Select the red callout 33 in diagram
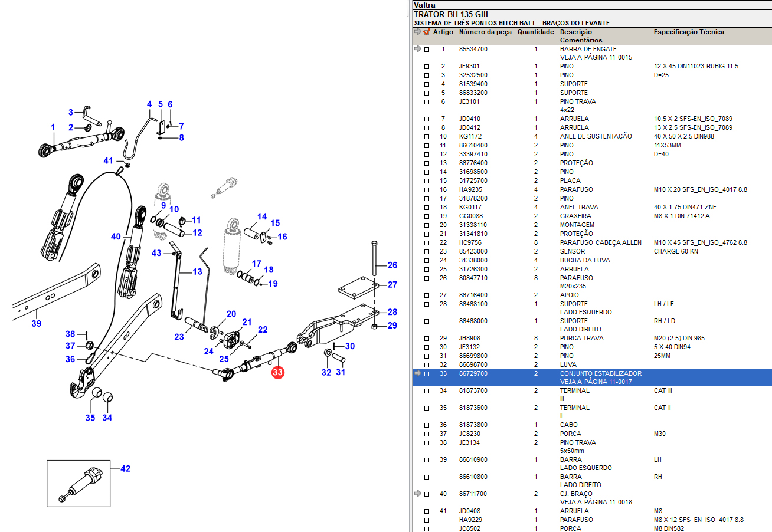The height and width of the screenshot is (532, 772). click(277, 372)
